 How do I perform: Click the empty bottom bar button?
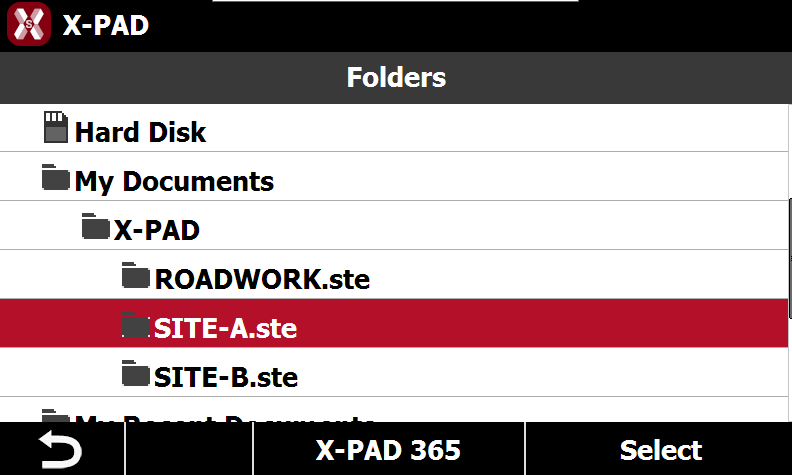(188, 449)
